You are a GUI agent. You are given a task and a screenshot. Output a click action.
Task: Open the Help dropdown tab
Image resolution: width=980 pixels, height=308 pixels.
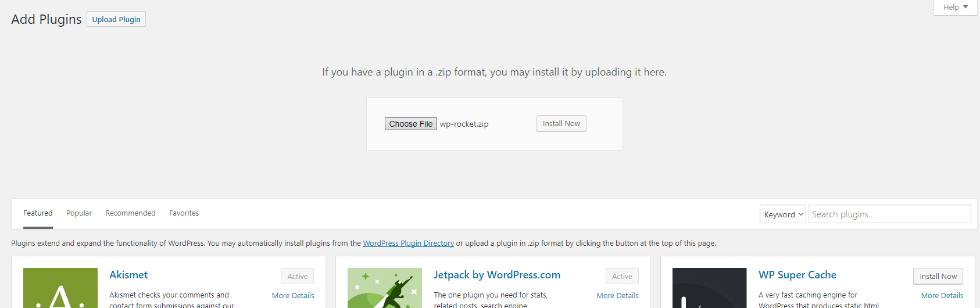click(x=955, y=8)
